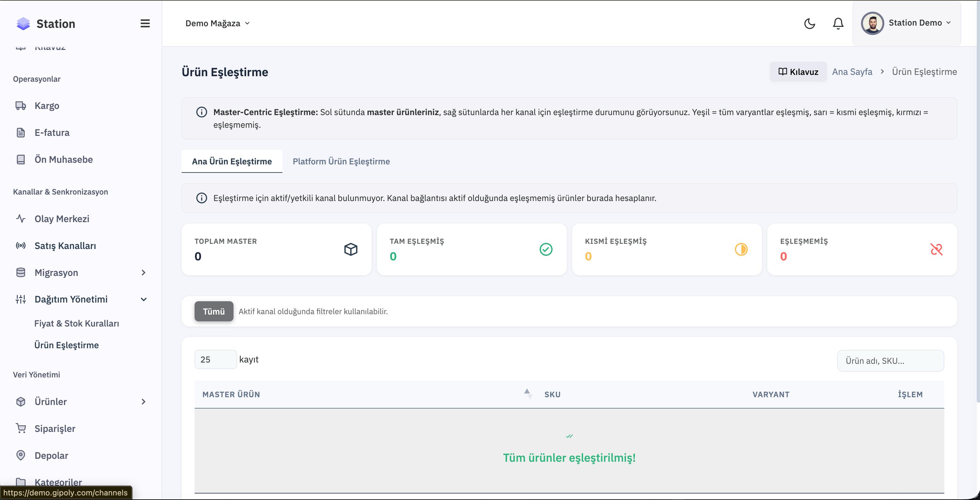Click the VARYANT column header
This screenshot has width=980, height=500.
tap(771, 394)
